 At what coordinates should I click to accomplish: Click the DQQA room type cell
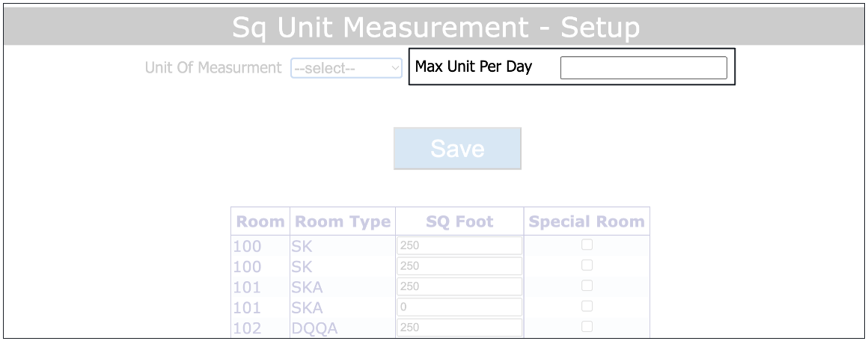click(314, 328)
